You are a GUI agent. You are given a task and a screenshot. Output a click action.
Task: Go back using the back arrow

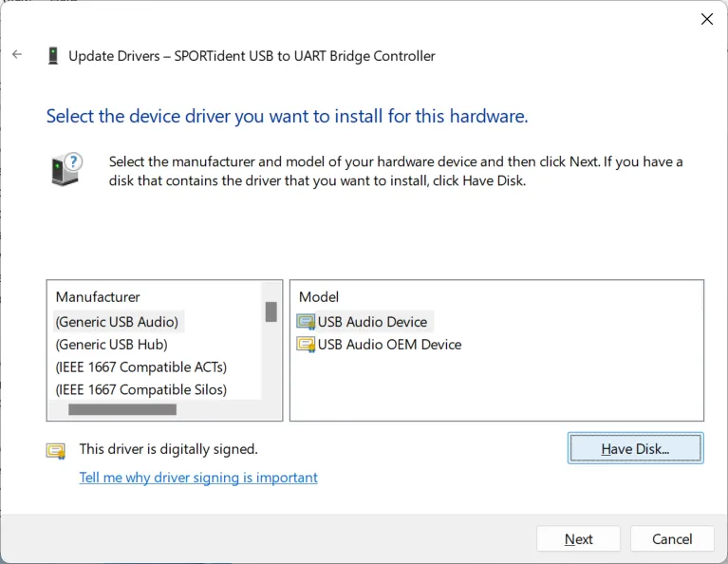17,55
